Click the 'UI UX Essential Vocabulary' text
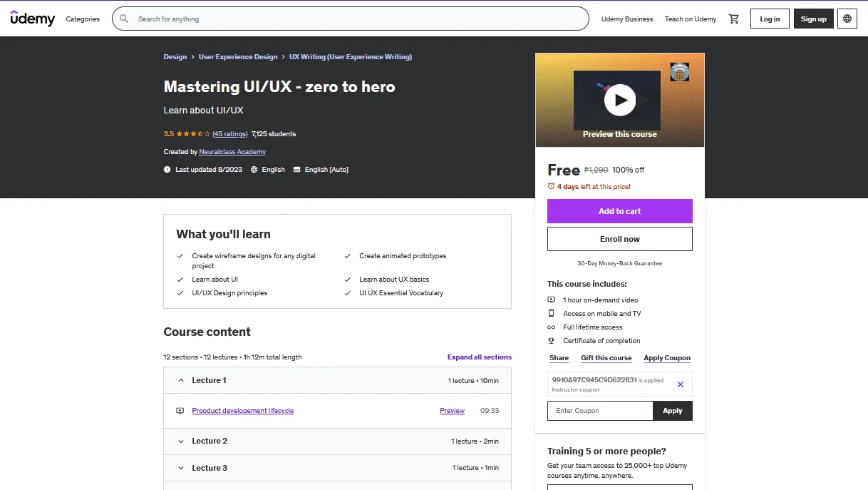The width and height of the screenshot is (868, 490). pos(401,293)
